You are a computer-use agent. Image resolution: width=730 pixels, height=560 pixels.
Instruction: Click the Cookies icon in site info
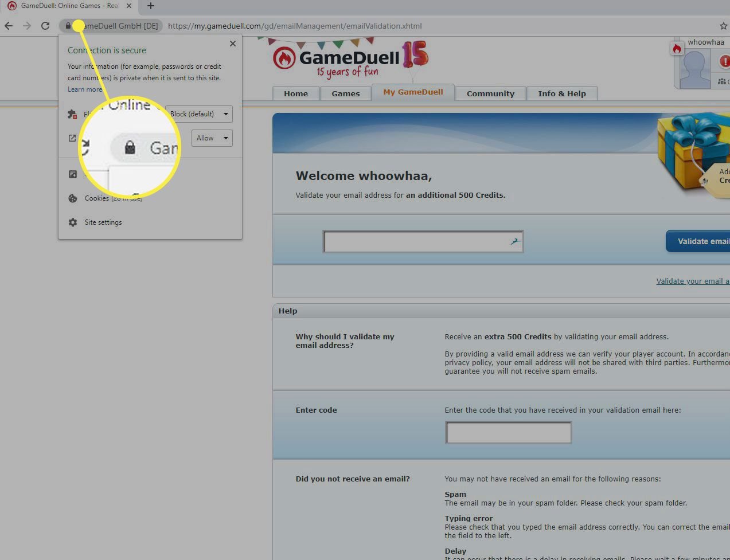73,198
